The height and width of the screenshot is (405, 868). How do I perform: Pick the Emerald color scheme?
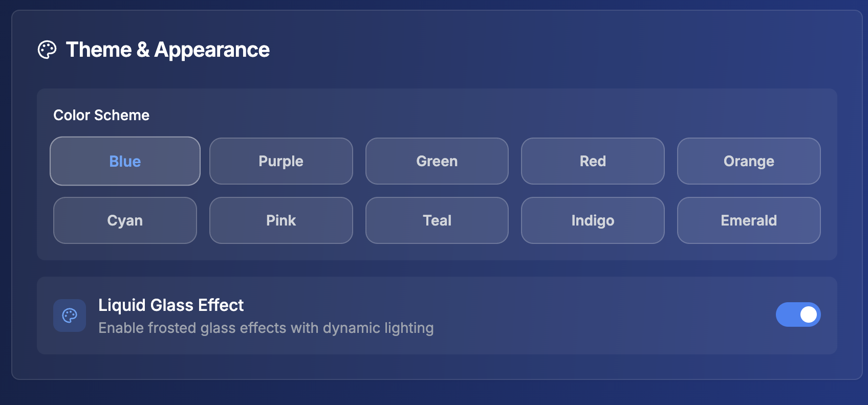pos(749,220)
